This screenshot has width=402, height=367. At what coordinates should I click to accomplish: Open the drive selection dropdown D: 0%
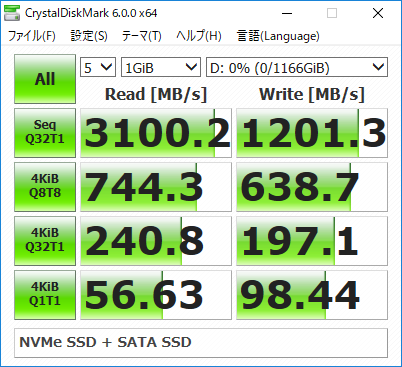pos(297,67)
